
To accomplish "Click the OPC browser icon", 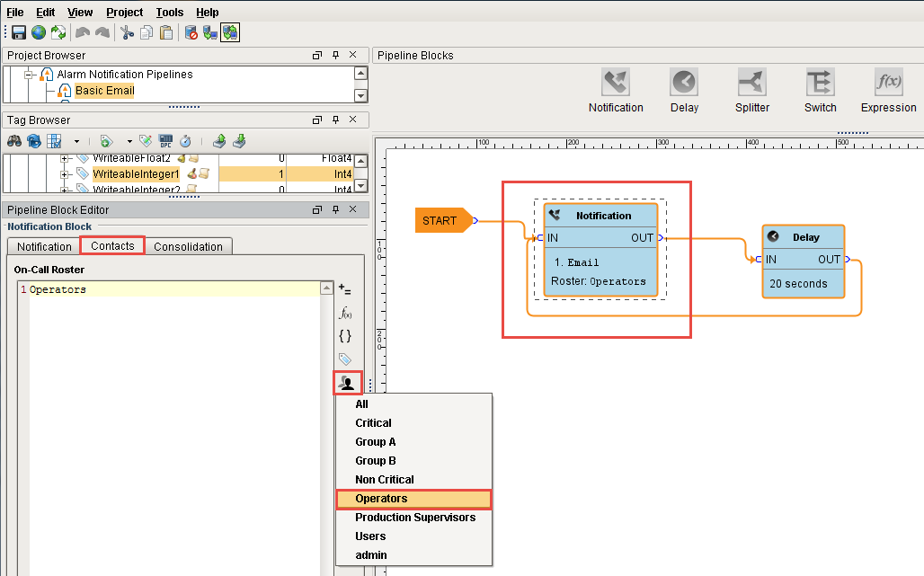I will [165, 141].
